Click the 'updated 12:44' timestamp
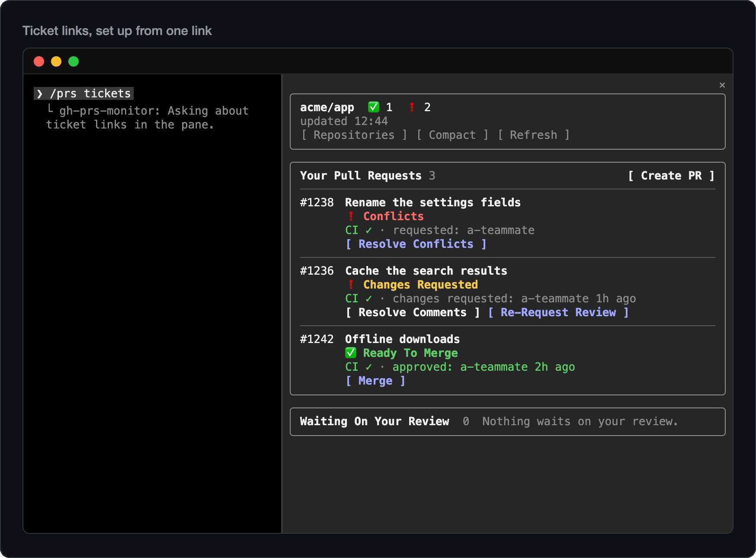Viewport: 756px width, 558px height. [x=344, y=121]
